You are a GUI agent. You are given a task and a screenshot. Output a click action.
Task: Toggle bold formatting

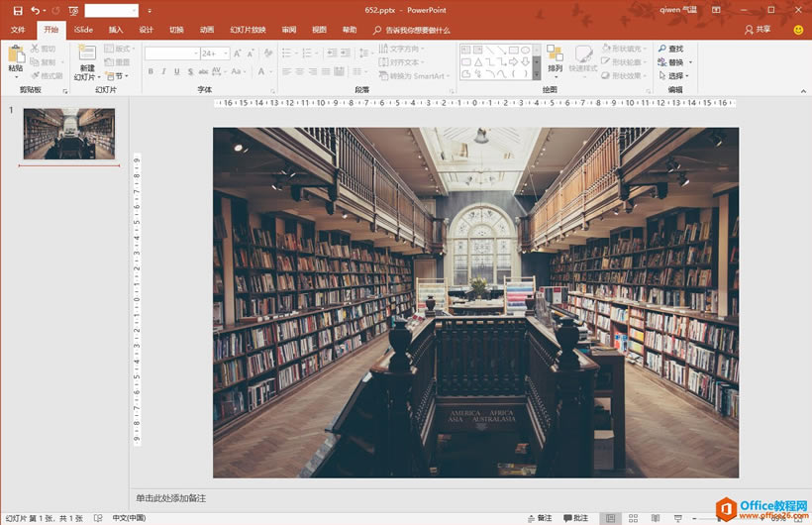pyautogui.click(x=151, y=71)
